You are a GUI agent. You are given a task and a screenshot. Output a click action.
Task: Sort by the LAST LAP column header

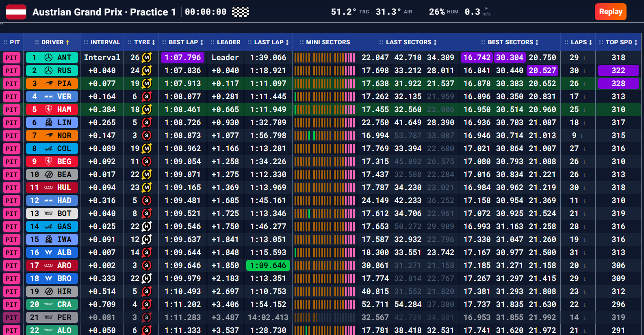pos(271,42)
